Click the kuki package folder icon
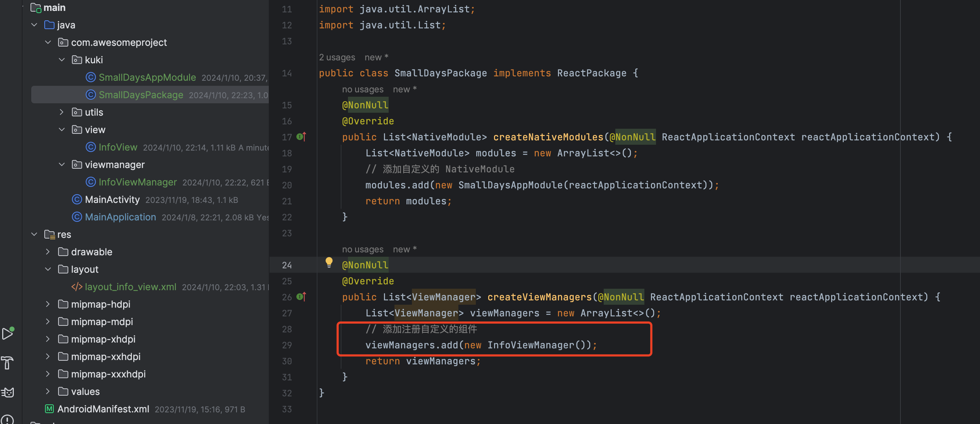This screenshot has height=424, width=980. [x=77, y=60]
